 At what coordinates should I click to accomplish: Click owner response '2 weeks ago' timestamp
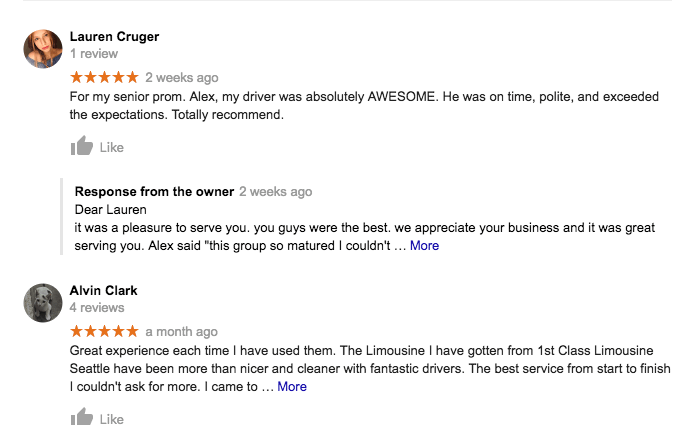tap(275, 192)
